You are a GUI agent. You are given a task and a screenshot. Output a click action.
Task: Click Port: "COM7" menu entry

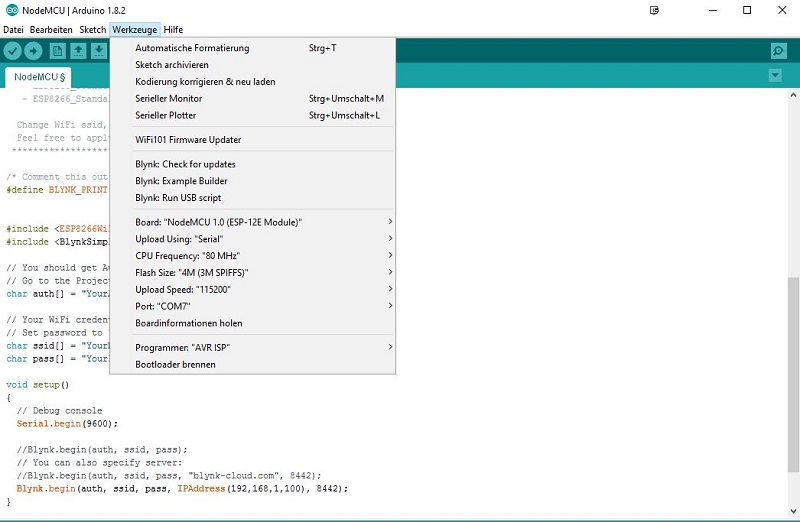pyautogui.click(x=253, y=306)
